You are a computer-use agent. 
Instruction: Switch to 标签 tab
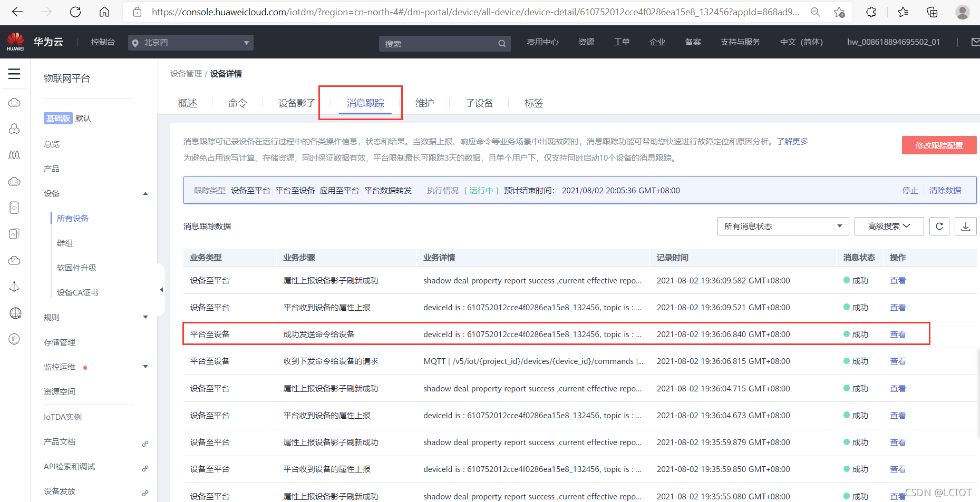[x=534, y=103]
